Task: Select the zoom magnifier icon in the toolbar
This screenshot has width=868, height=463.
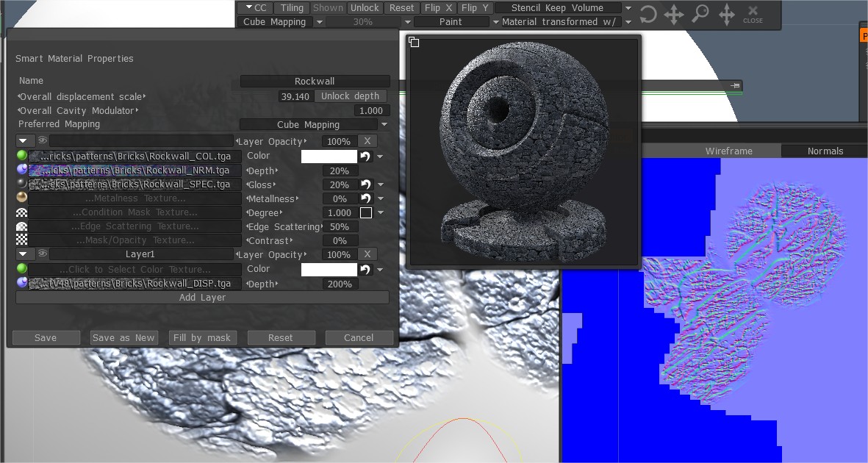Action: (x=700, y=15)
